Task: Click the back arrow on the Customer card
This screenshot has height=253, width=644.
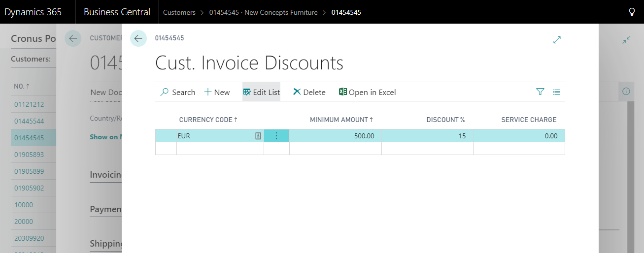Action: (x=73, y=38)
